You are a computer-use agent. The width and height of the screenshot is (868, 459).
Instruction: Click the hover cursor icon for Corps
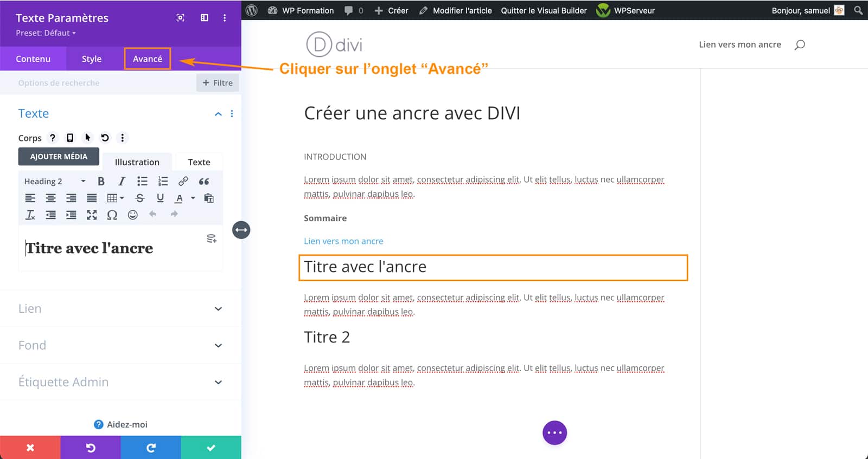pos(88,138)
